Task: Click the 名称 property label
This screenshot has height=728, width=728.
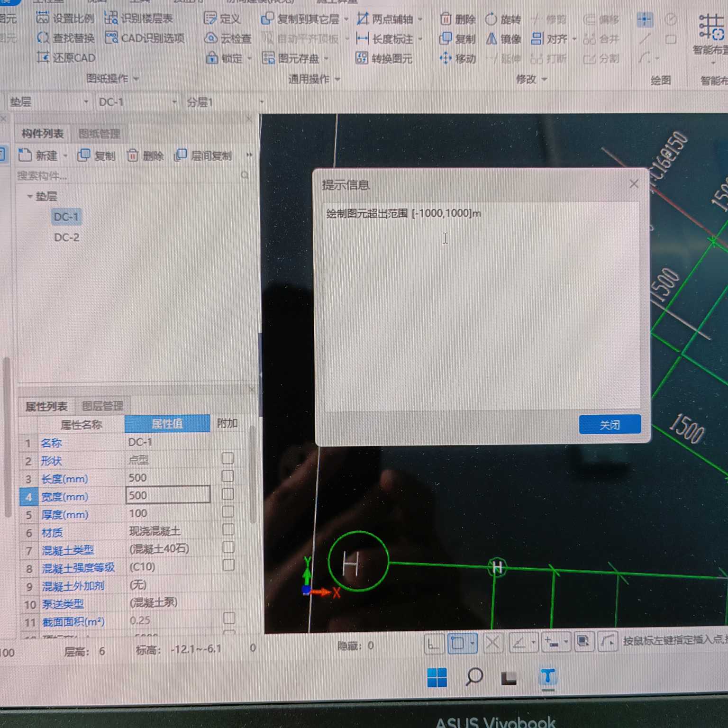Action: (x=51, y=443)
